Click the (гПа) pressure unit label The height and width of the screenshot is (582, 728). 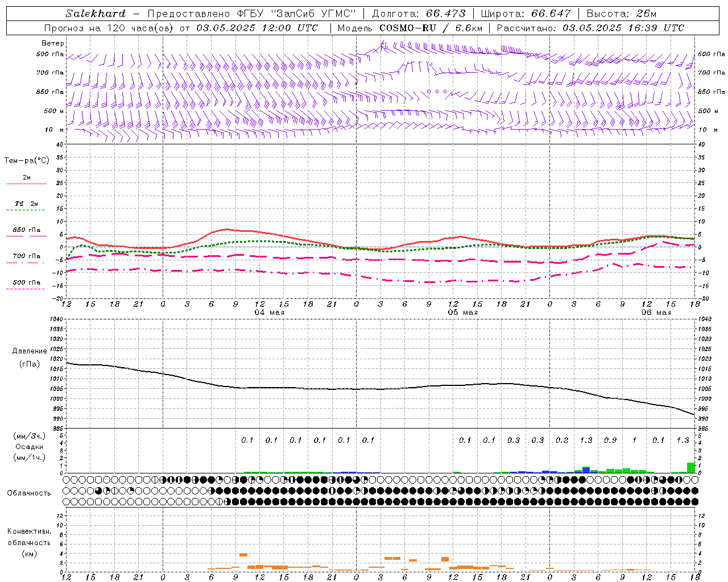coord(30,364)
